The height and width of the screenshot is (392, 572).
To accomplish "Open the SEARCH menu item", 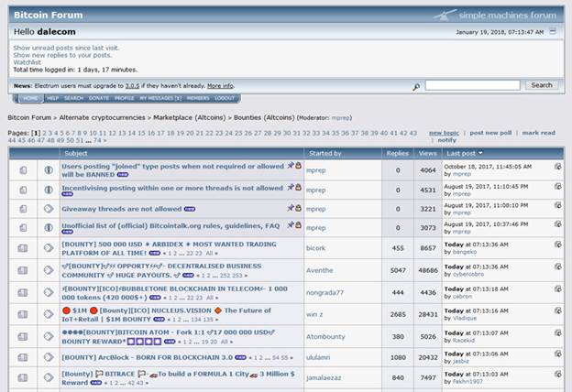I will click(73, 98).
